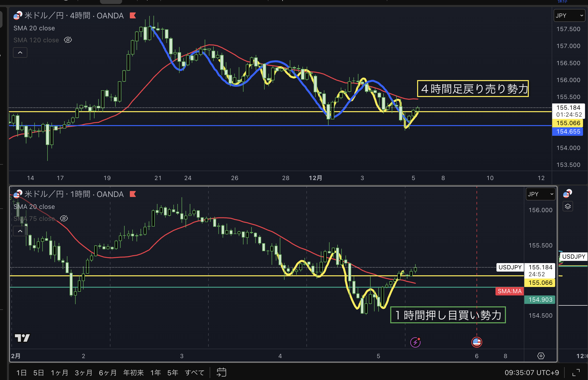Click the purple lightning event marker
The height and width of the screenshot is (380, 588).
[415, 342]
